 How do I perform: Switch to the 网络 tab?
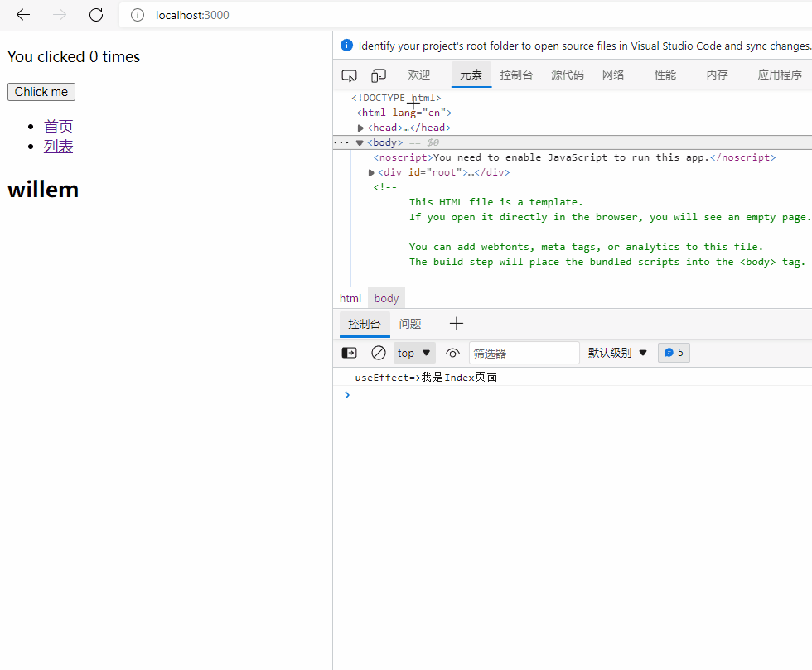click(613, 75)
